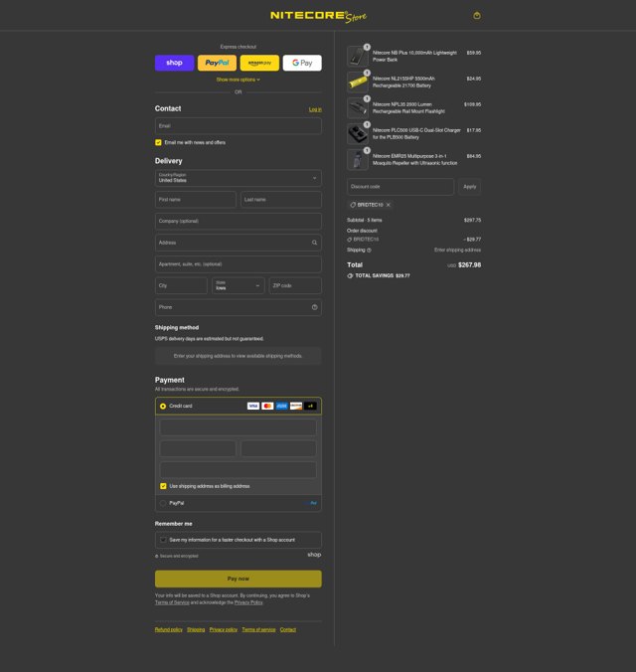The width and height of the screenshot is (636, 672).
Task: Focus the Email input field
Action: click(238, 126)
